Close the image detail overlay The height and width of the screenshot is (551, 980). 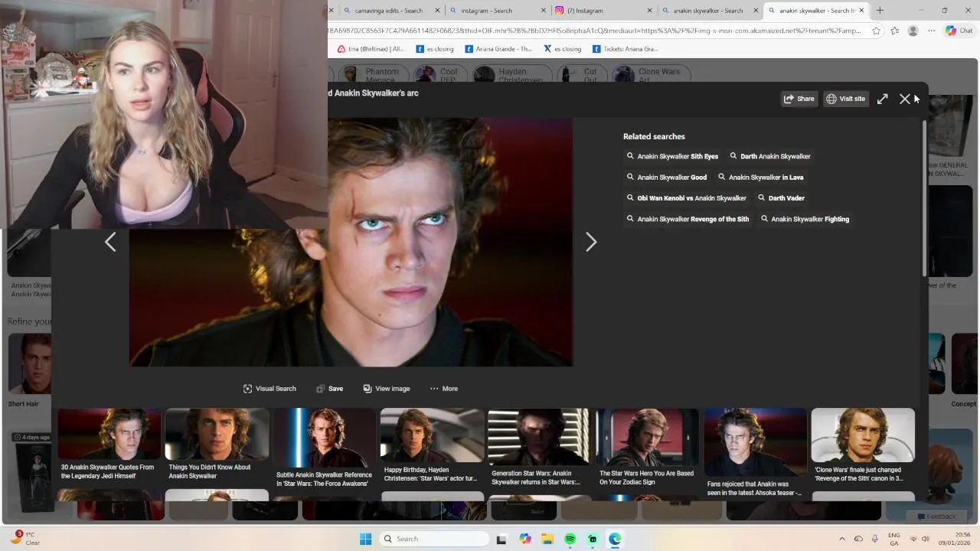click(905, 99)
